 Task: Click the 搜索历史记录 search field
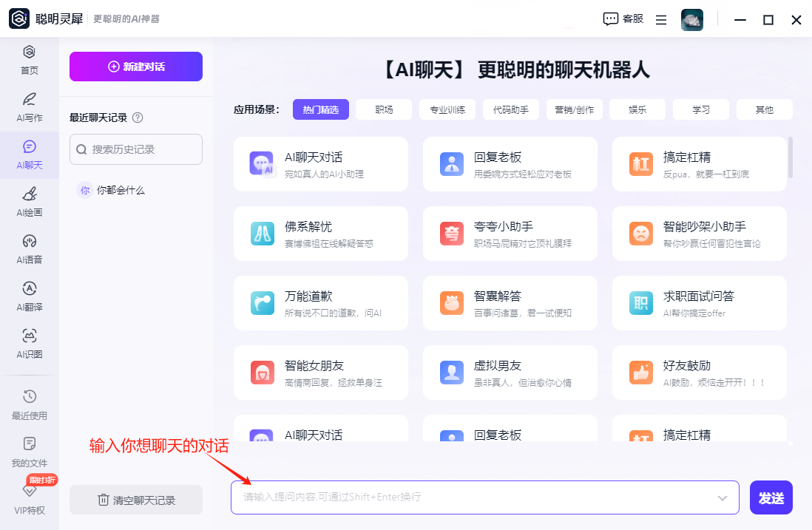pos(135,149)
